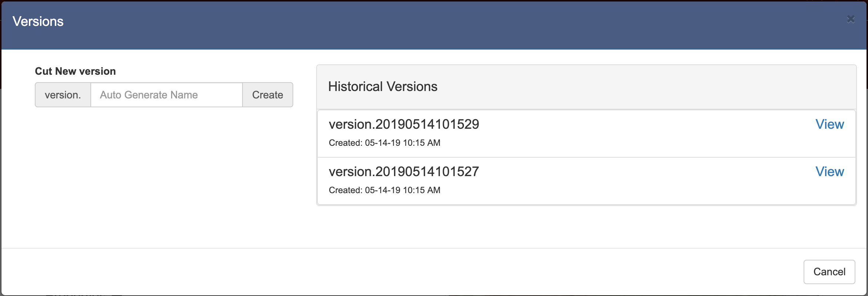Click the Created timestamp under version.20190514101529
Screen dimensions: 868x296
[x=384, y=143]
